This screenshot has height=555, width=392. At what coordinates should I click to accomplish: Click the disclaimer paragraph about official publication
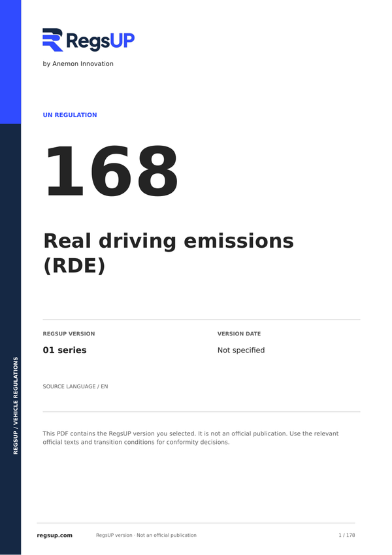point(191,438)
